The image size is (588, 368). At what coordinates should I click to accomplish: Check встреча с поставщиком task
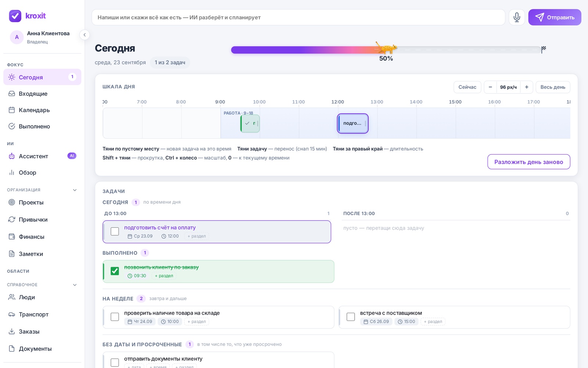[x=351, y=317]
